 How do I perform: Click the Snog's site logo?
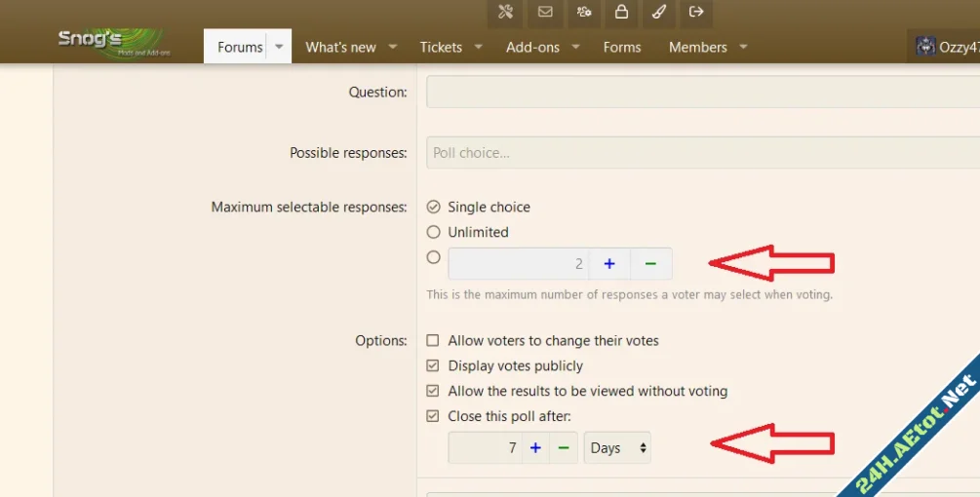click(113, 43)
